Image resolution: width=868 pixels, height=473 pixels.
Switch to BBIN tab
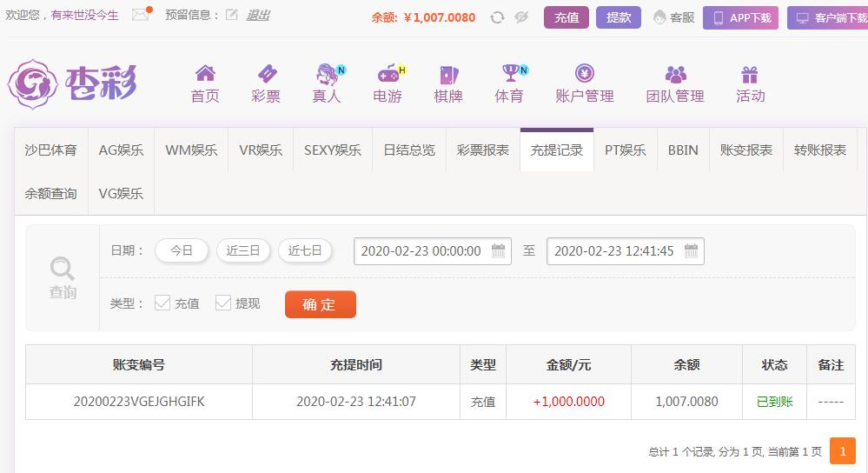tap(683, 150)
